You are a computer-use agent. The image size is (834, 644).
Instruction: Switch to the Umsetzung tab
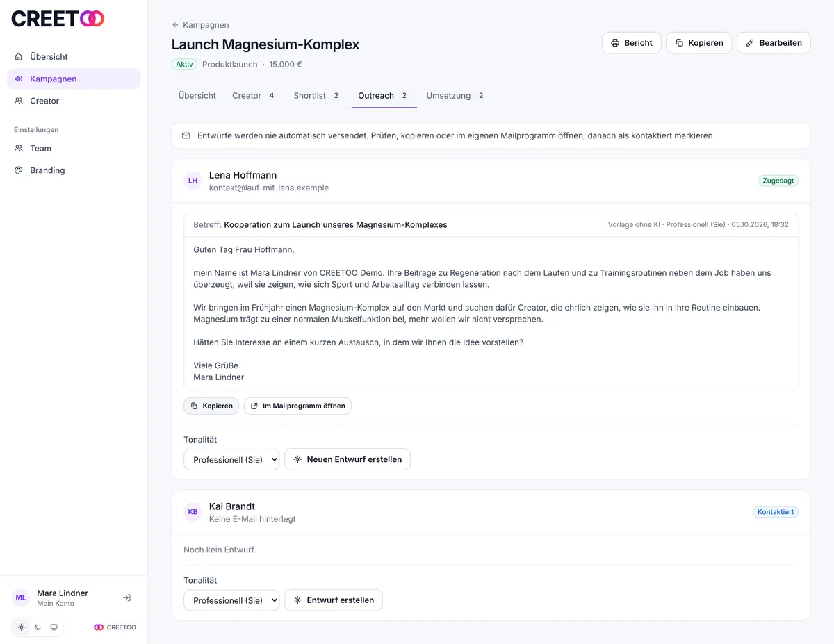[x=455, y=96]
